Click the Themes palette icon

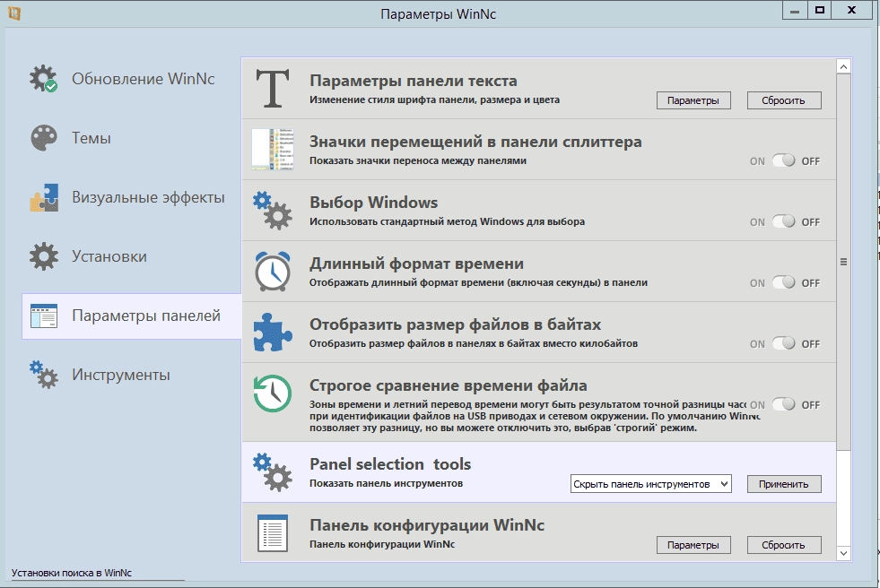[x=44, y=138]
